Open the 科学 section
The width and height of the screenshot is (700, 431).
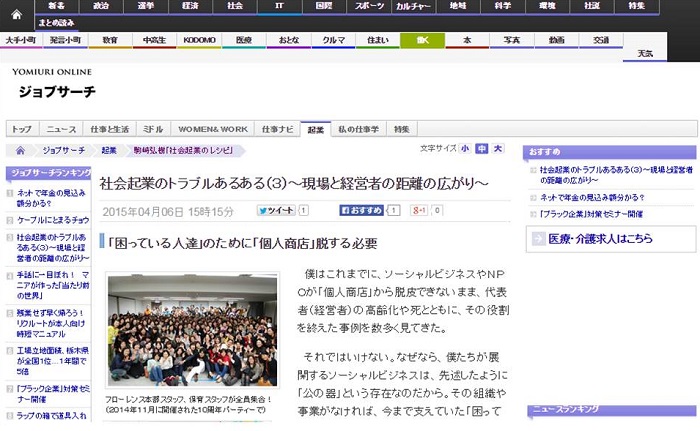click(x=503, y=6)
